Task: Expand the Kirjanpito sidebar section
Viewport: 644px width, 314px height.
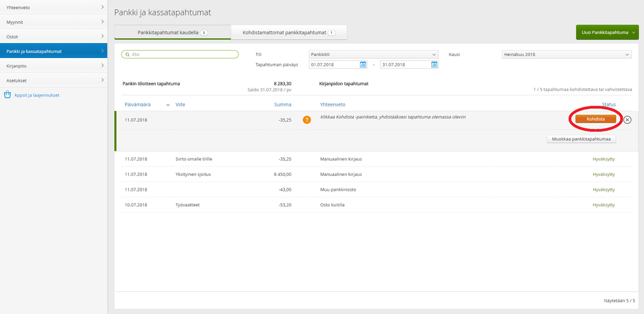Action: 54,66
